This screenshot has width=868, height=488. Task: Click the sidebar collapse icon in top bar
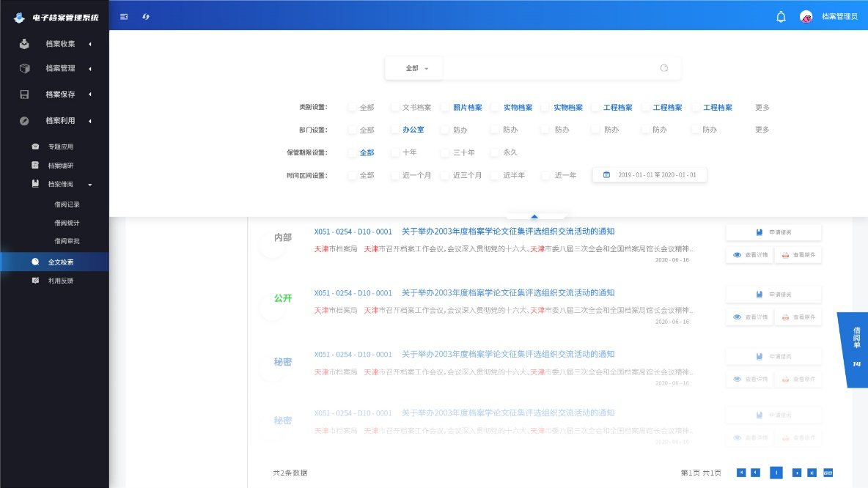[124, 16]
